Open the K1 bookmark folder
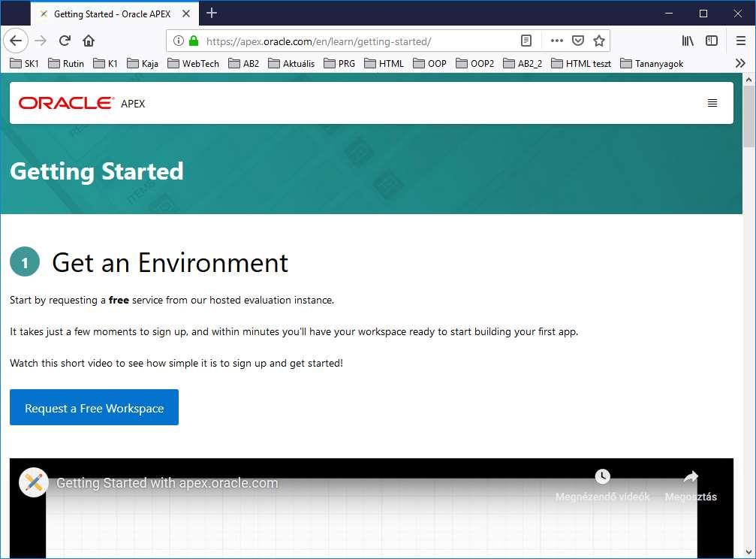 [106, 63]
